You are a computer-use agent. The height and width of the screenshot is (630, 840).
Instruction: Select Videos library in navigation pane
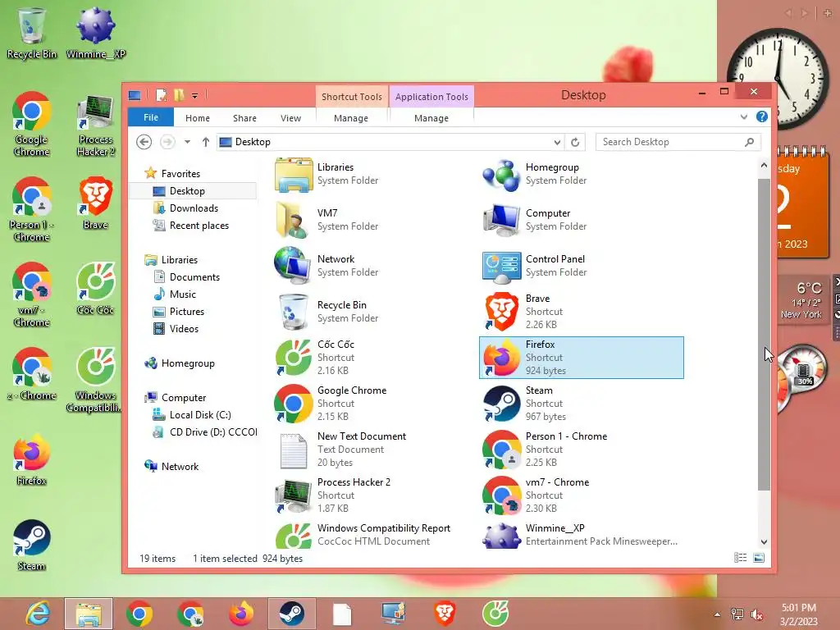(x=184, y=328)
